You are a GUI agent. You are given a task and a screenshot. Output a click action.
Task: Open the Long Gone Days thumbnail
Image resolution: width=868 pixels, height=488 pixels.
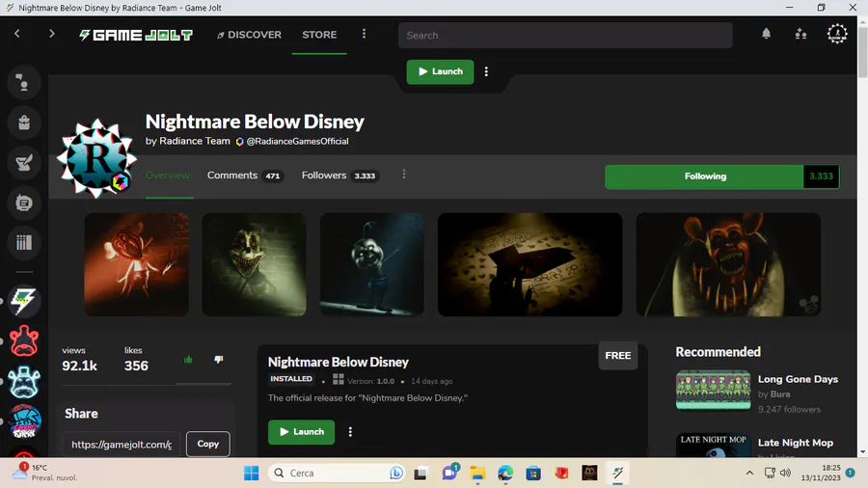tap(713, 390)
